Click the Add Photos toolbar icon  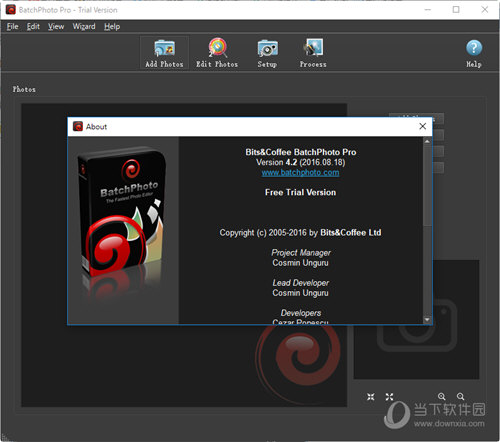[164, 53]
